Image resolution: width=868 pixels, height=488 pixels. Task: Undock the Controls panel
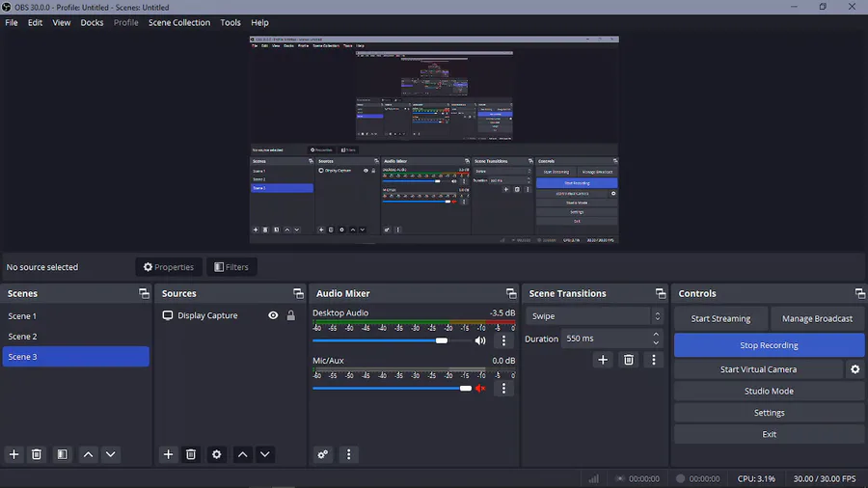point(859,293)
